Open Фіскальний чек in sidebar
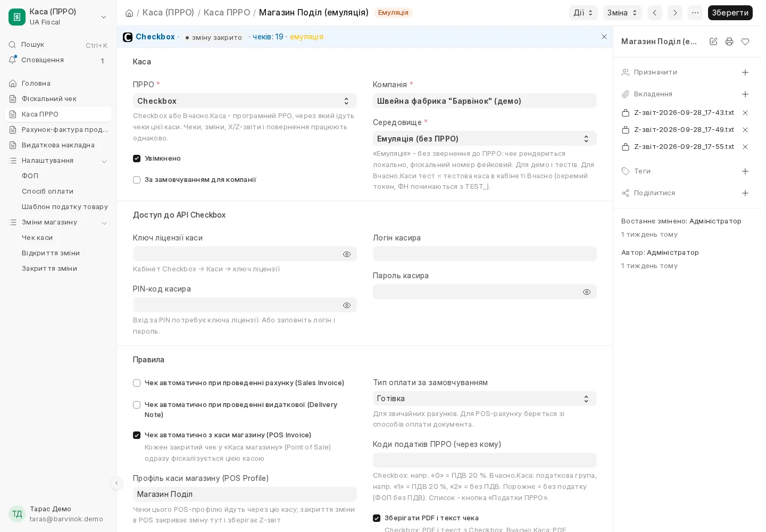Image resolution: width=766 pixels, height=532 pixels. pyautogui.click(x=58, y=99)
